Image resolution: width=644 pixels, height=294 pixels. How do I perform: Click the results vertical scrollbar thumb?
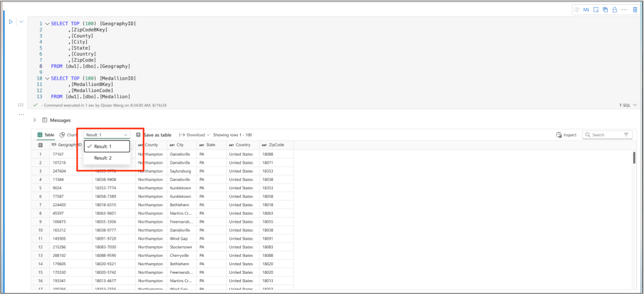(634, 158)
